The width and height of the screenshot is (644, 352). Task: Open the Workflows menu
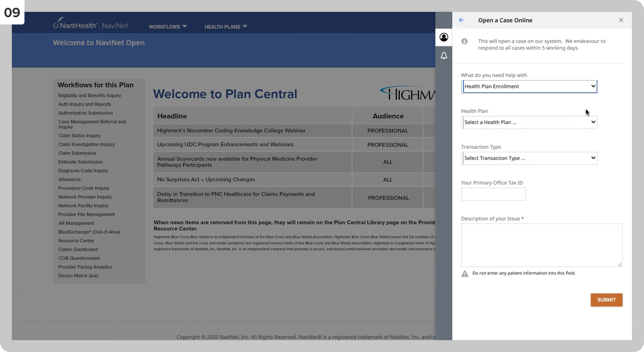168,27
